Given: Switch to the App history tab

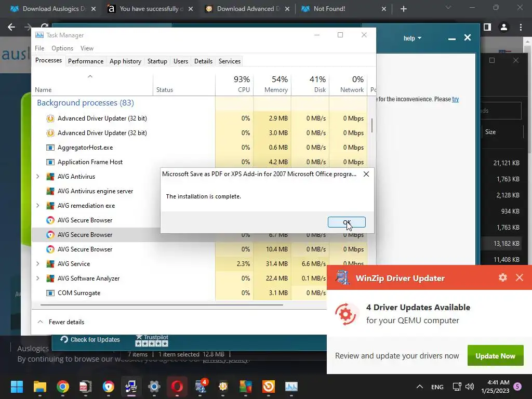Looking at the screenshot, I should coord(125,61).
